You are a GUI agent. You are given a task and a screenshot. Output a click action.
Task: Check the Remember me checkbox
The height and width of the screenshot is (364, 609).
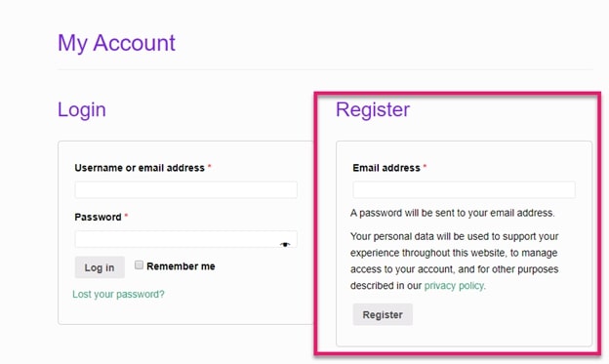tap(139, 265)
